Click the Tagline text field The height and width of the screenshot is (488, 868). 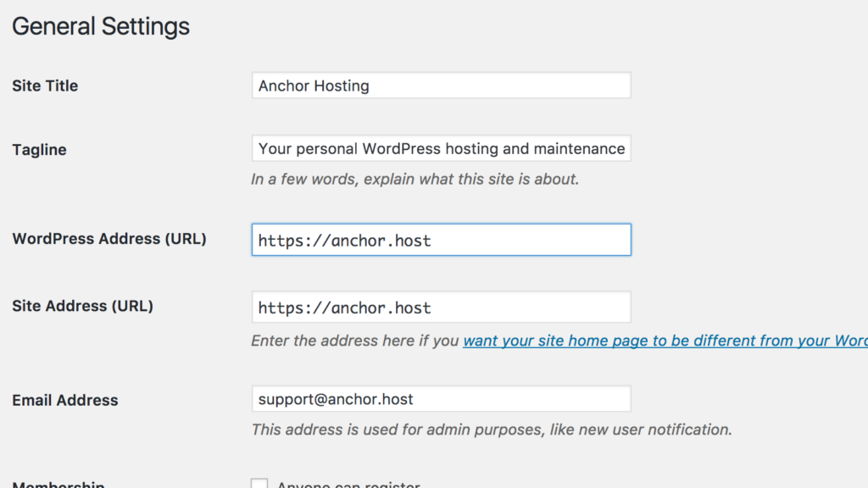(441, 149)
